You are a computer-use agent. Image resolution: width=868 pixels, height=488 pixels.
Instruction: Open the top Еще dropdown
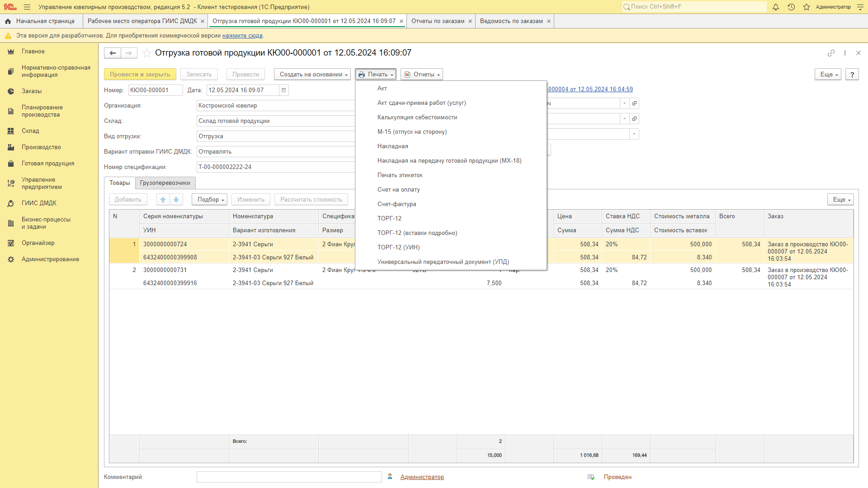(x=828, y=75)
